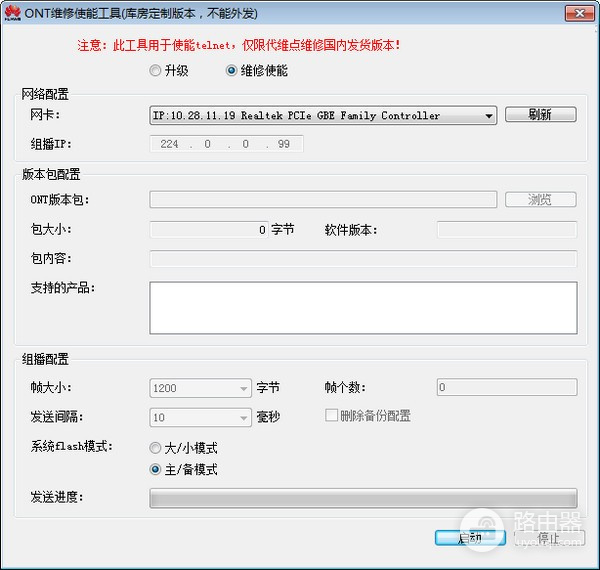Expand the 发送间隔 10 dropdown

[x=200, y=417]
